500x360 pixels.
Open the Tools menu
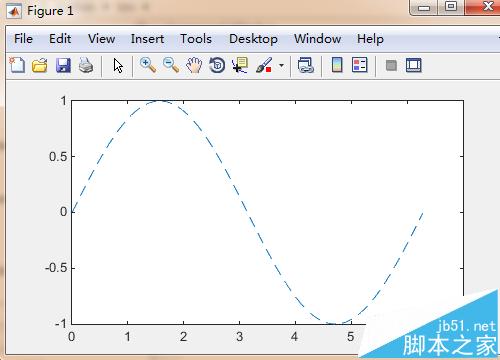click(x=196, y=39)
